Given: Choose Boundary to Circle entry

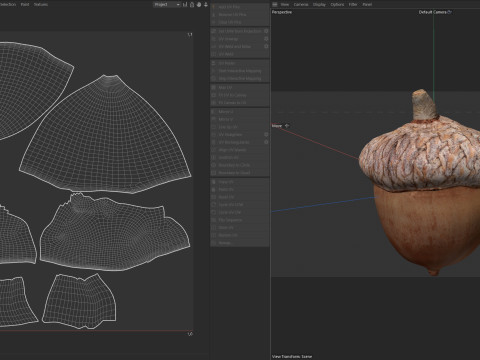Looking at the screenshot, I should click(240, 165).
